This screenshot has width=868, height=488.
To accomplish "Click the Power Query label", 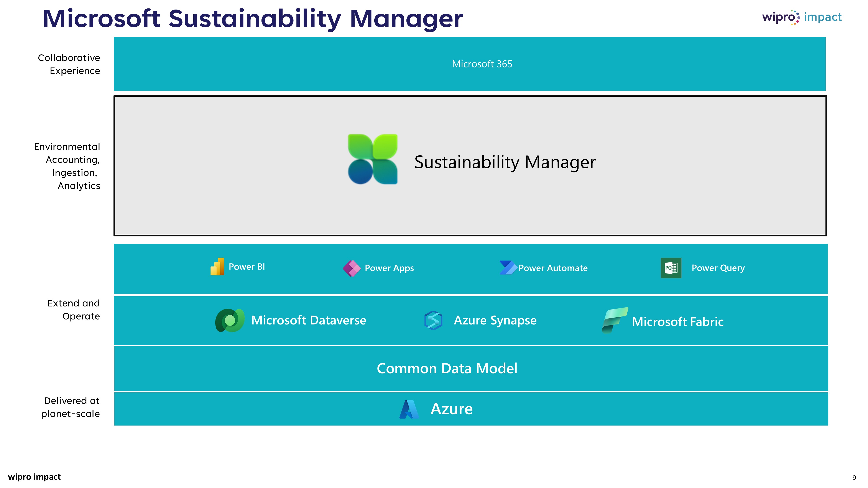I will [x=718, y=269].
